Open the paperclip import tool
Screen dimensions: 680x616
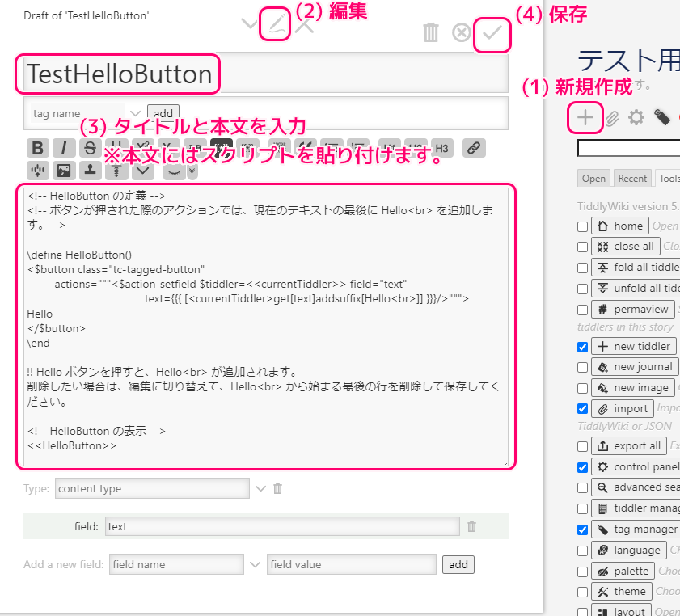[x=611, y=117]
